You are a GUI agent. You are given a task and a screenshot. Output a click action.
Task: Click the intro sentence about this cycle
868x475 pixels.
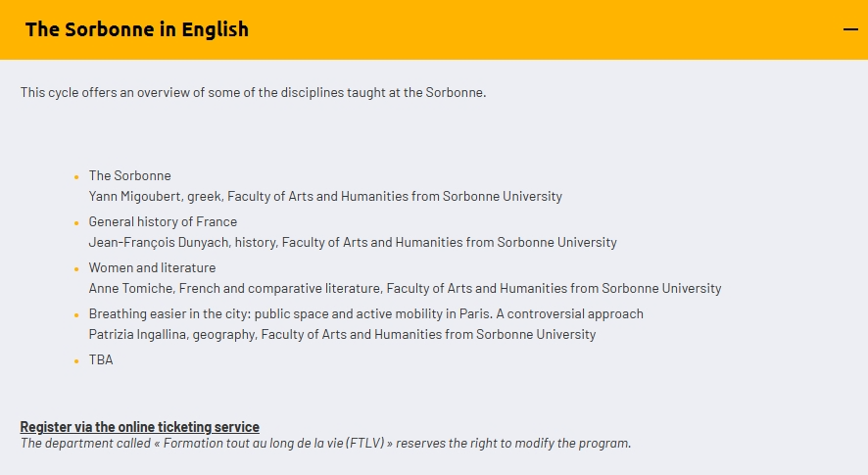coord(253,93)
